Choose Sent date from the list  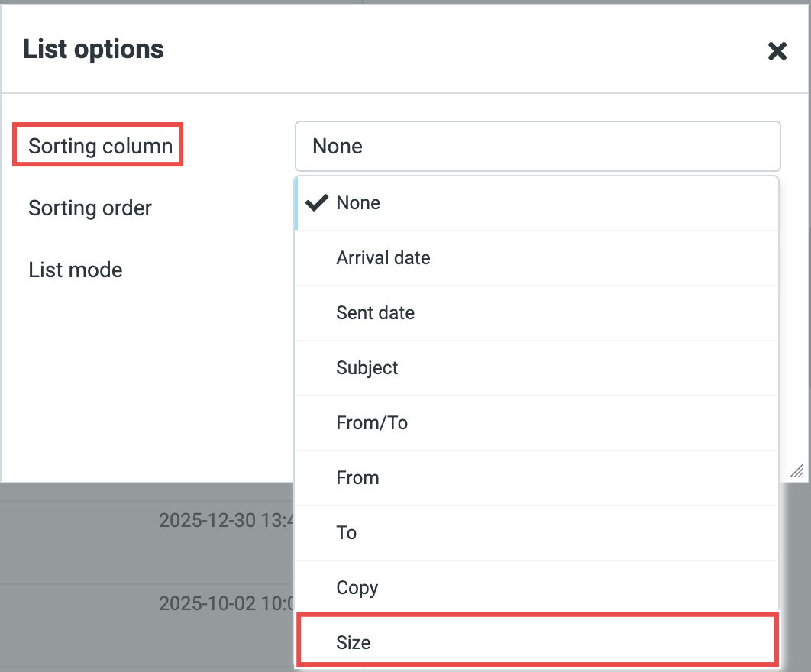coord(376,313)
